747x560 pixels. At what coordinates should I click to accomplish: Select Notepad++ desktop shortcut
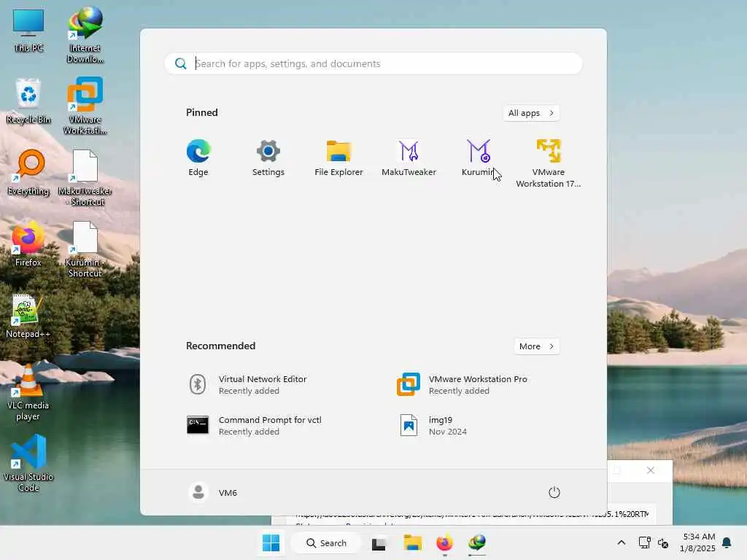pos(28,316)
